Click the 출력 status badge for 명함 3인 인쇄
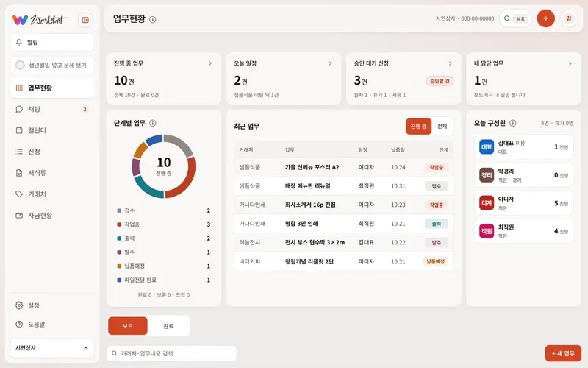Screen dimensions: 588x368 [436, 224]
